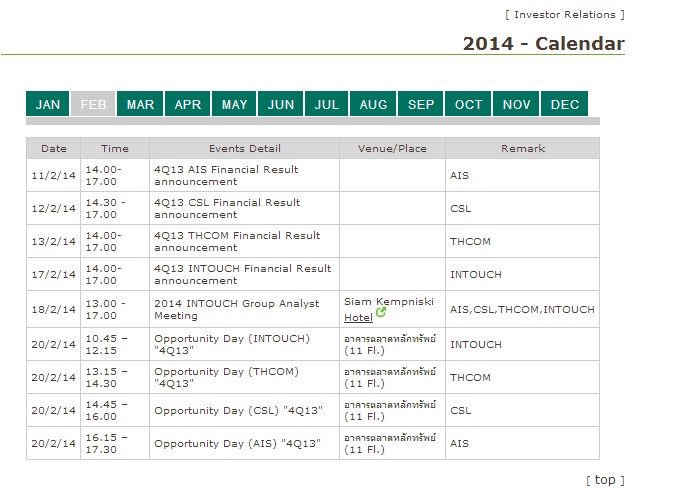Click the 13.00 - 17.00 time cell
The height and width of the screenshot is (488, 677).
[115, 309]
